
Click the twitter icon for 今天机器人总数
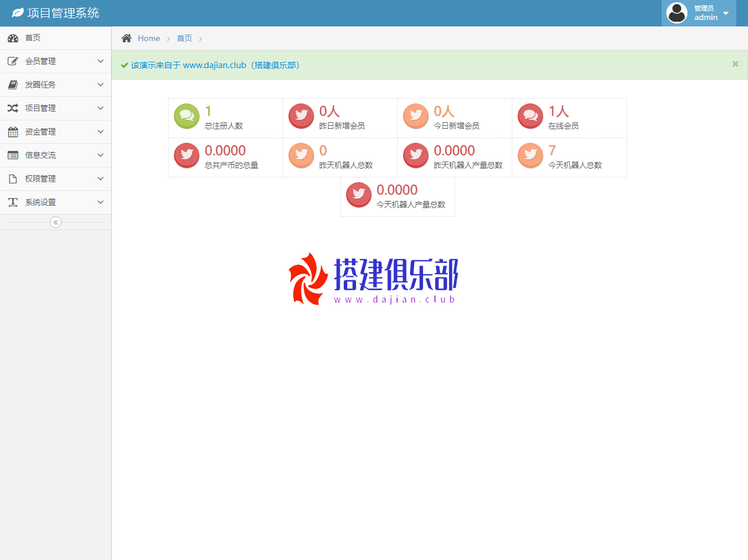point(531,156)
